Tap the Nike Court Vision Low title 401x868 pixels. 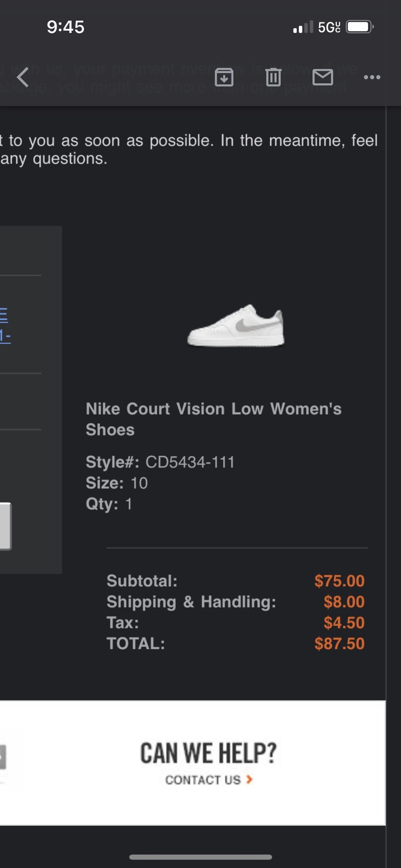pyautogui.click(x=213, y=419)
